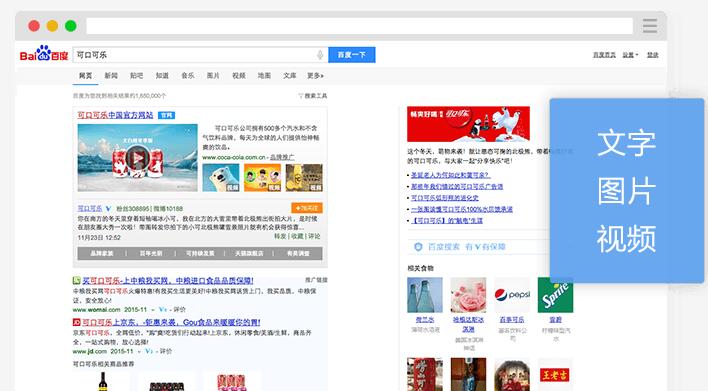Click the Pepsi logo thumbnail
Viewport: 708px width, 391px height.
[512, 295]
